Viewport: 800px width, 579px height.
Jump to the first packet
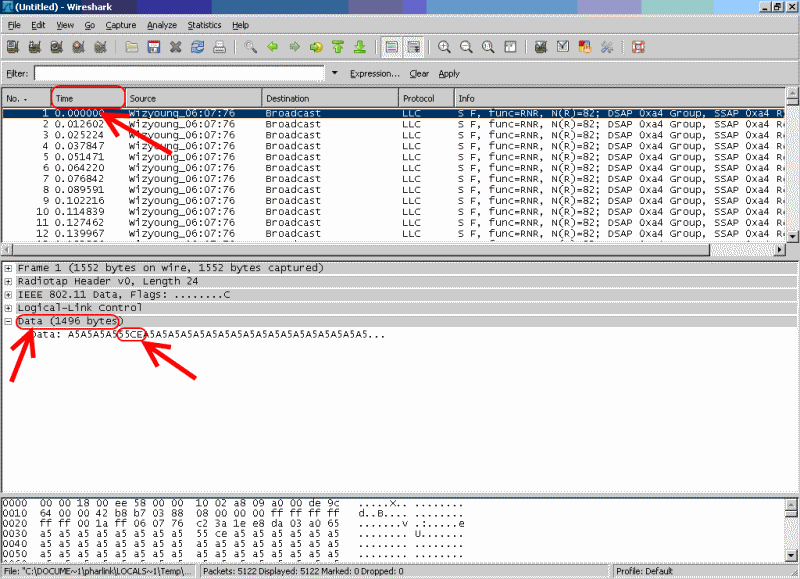click(338, 47)
